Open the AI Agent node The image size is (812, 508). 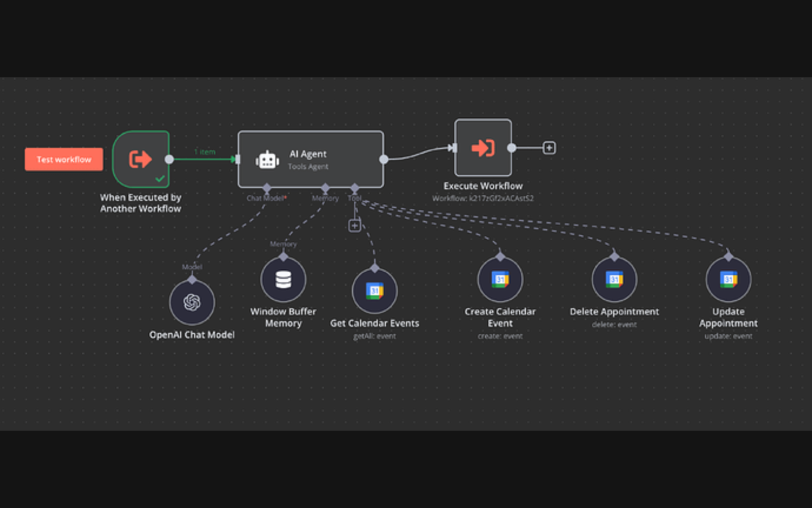(311, 160)
